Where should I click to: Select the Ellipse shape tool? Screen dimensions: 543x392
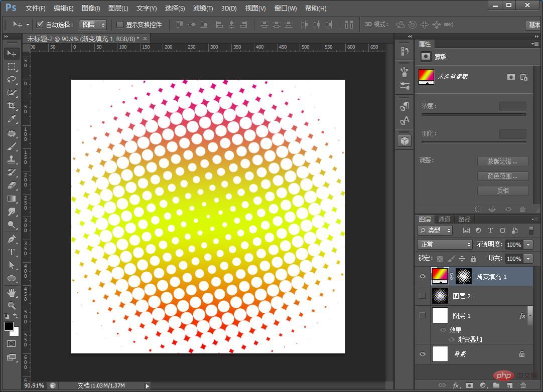pos(12,278)
